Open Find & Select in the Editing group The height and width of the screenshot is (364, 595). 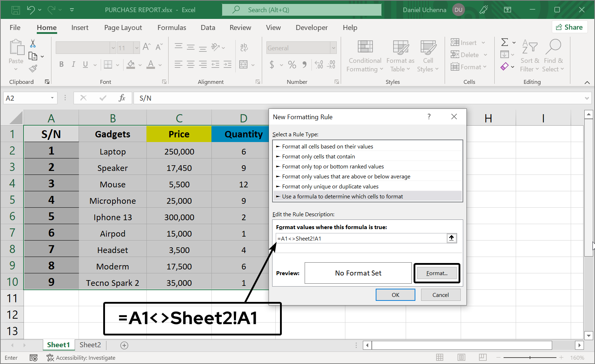point(553,55)
